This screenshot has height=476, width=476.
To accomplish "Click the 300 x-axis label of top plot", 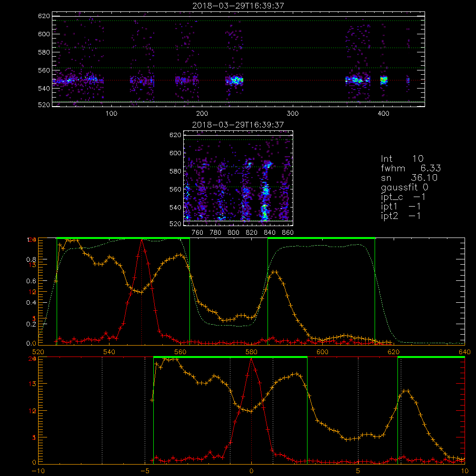I will click(x=293, y=113).
